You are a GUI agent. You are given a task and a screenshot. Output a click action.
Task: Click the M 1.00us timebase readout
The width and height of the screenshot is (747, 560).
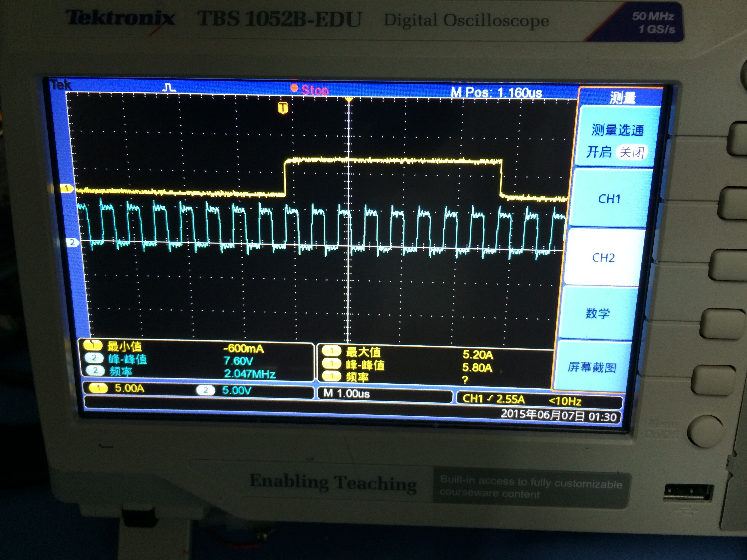pos(346,394)
